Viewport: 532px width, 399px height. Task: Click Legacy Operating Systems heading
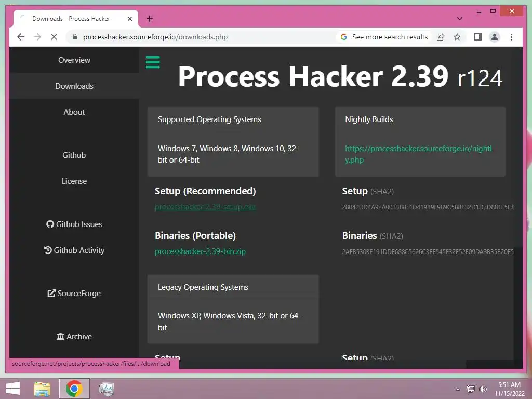[203, 287]
